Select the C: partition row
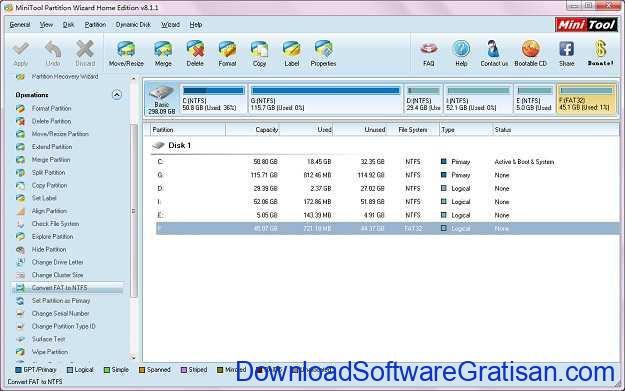 point(387,162)
